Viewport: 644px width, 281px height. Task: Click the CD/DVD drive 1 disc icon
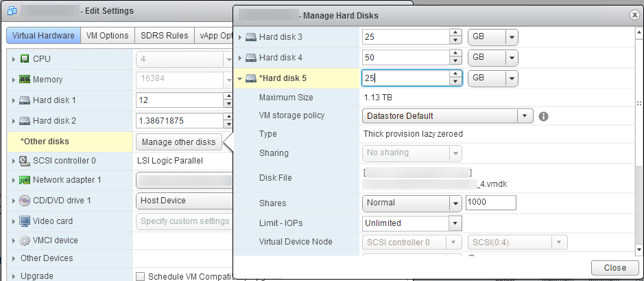point(25,201)
